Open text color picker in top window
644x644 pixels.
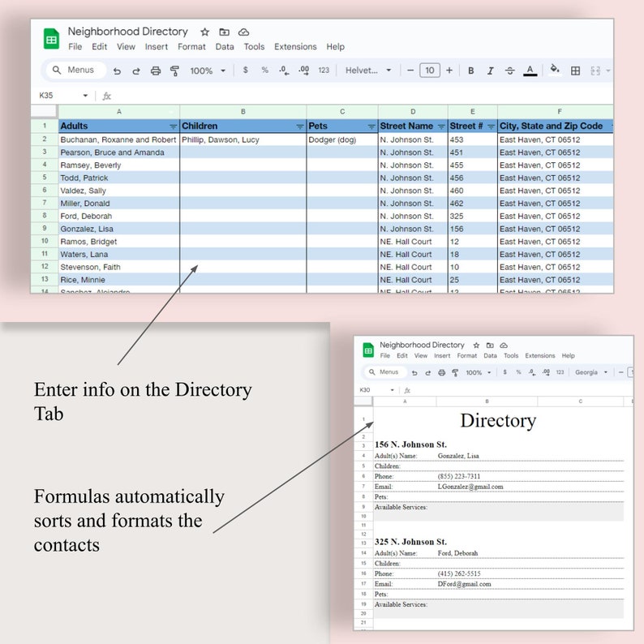[x=530, y=71]
